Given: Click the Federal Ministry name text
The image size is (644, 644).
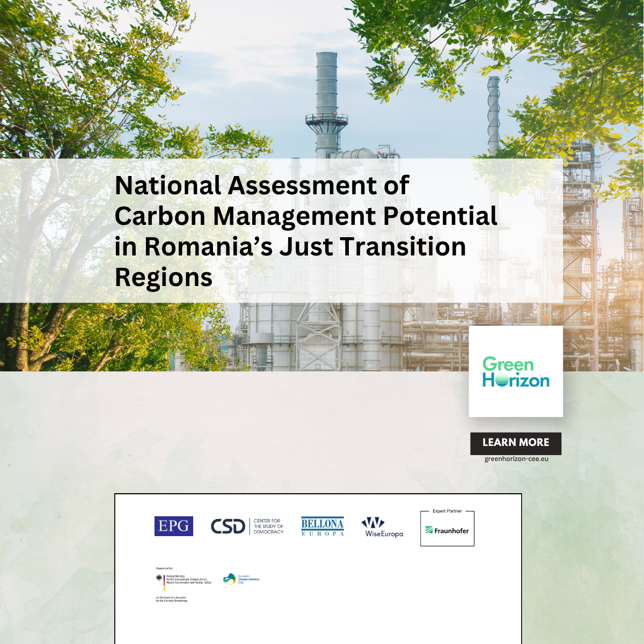Looking at the screenshot, I should (188, 580).
